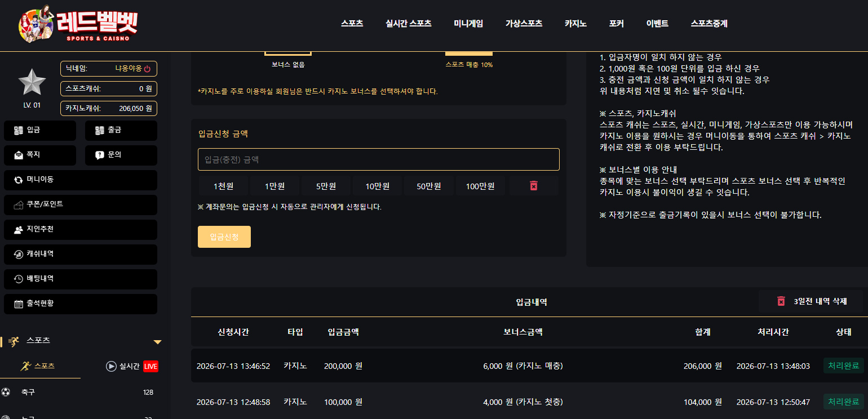Open 출석현황 attendance calendar
This screenshot has height=419, width=868.
pyautogui.click(x=81, y=304)
